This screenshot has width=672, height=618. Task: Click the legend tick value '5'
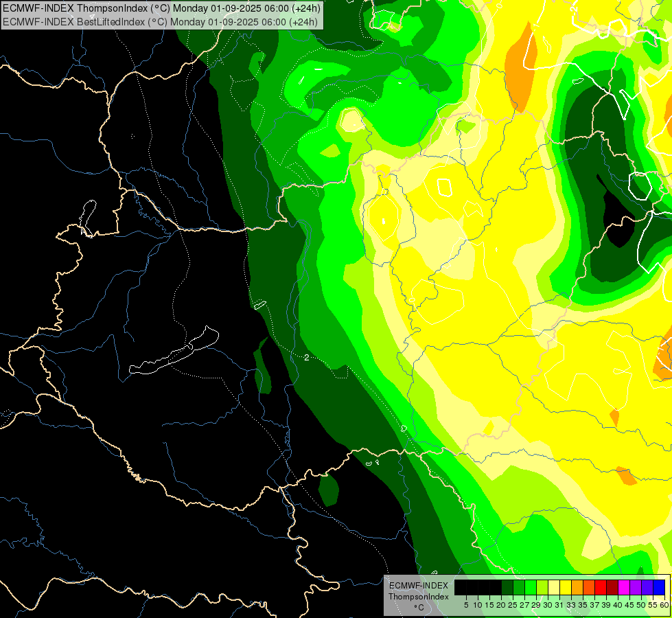pos(466,605)
